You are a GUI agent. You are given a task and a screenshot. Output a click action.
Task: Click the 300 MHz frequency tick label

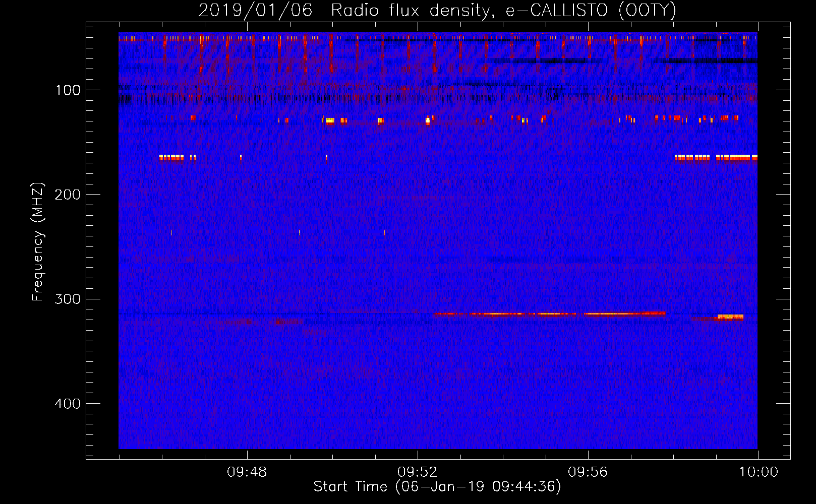point(68,299)
